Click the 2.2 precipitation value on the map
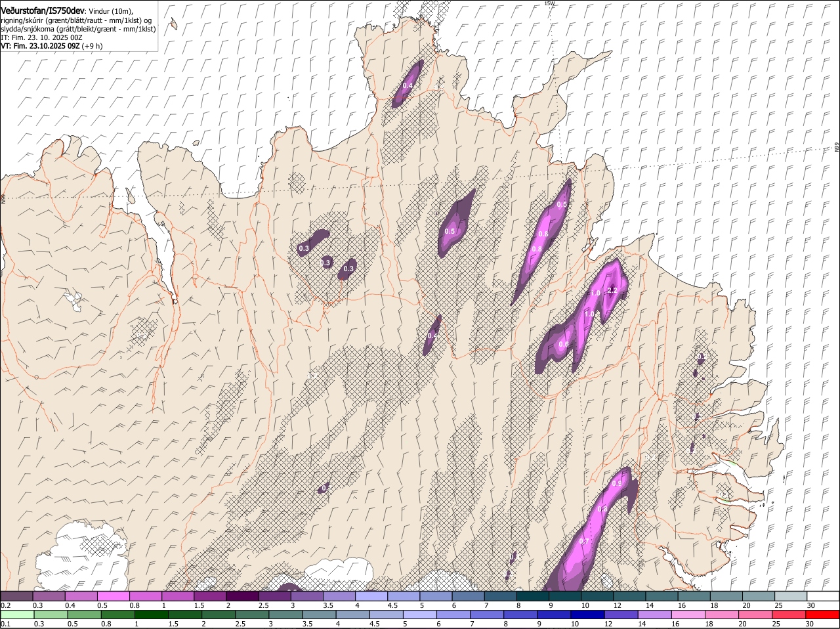Image resolution: width=840 pixels, height=629 pixels. coord(613,290)
